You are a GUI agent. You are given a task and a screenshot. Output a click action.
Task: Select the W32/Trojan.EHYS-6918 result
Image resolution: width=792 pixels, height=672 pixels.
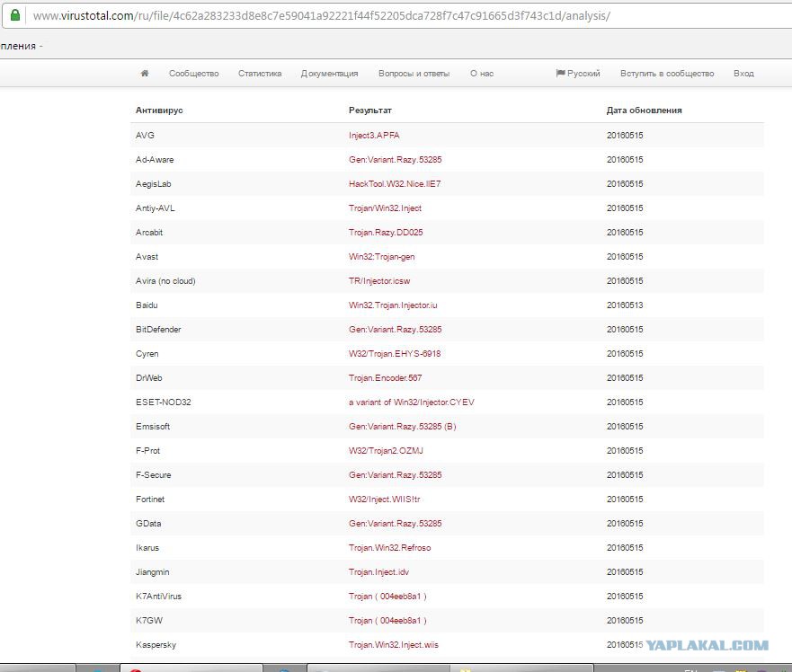[395, 353]
